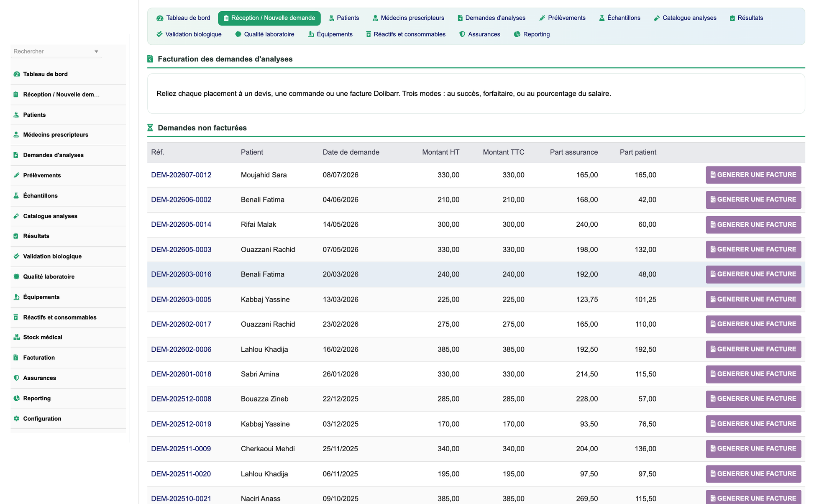This screenshot has width=814, height=504.
Task: Select the Résultats top tab
Action: (746, 18)
